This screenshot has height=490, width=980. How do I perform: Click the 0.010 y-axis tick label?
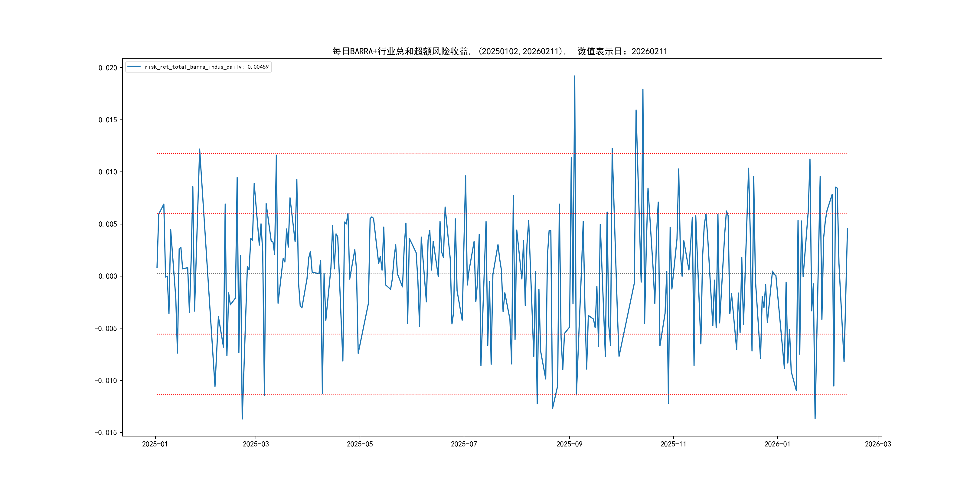click(108, 172)
